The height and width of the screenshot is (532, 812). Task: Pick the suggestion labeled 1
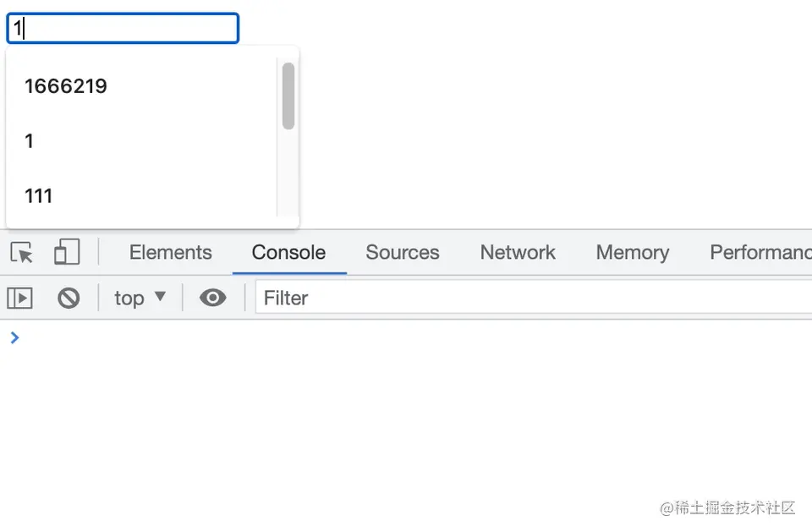tap(141, 141)
